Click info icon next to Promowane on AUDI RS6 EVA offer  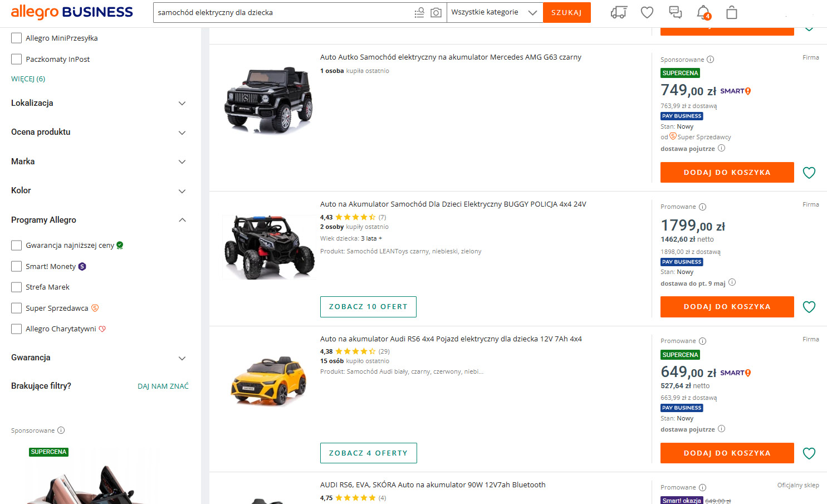click(702, 487)
